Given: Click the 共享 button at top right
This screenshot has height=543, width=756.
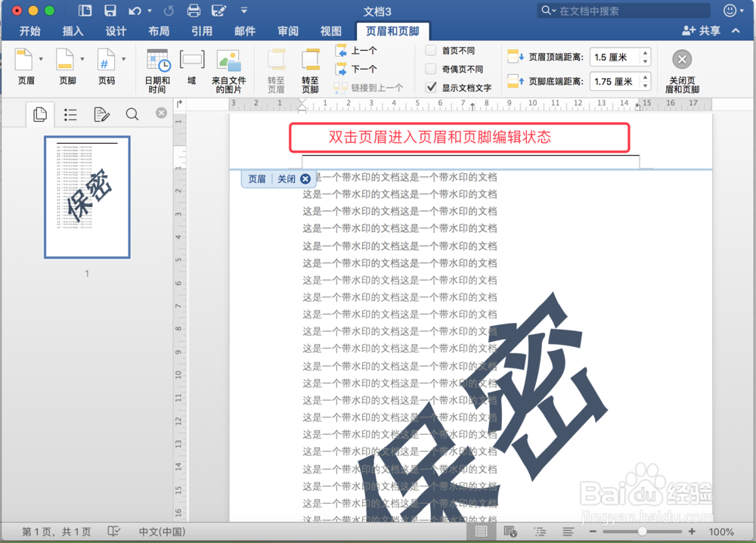Looking at the screenshot, I should point(700,30).
